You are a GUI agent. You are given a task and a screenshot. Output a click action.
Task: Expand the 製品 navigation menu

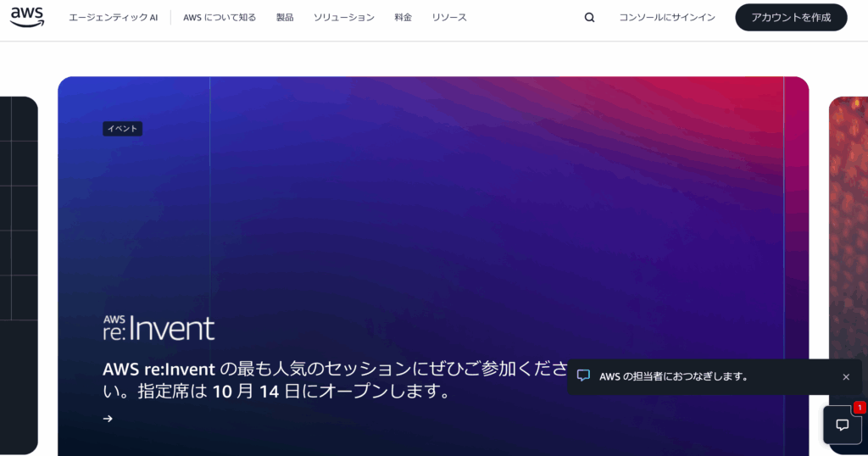285,18
